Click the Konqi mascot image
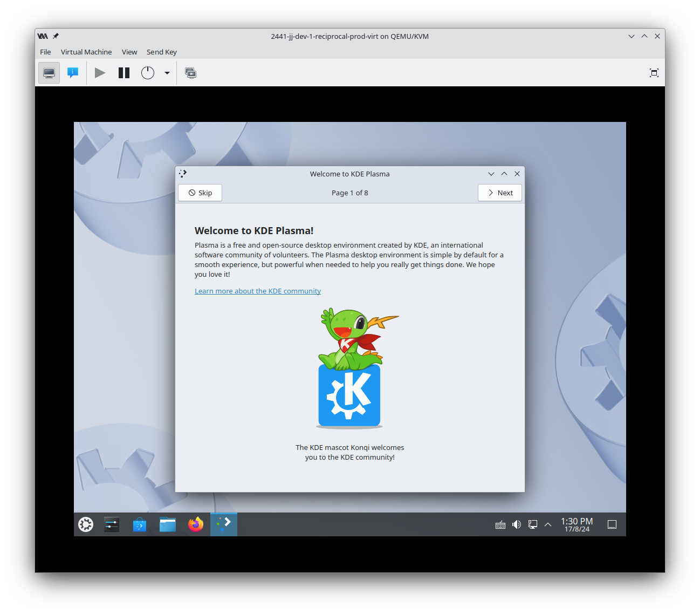Viewport: 700px width, 614px height. [x=350, y=369]
